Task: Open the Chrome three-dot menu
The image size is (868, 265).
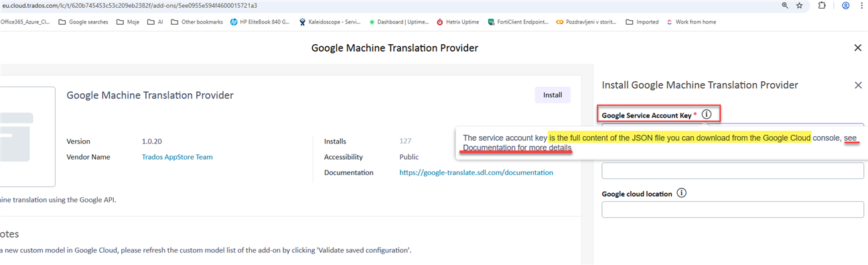Action: (x=863, y=5)
